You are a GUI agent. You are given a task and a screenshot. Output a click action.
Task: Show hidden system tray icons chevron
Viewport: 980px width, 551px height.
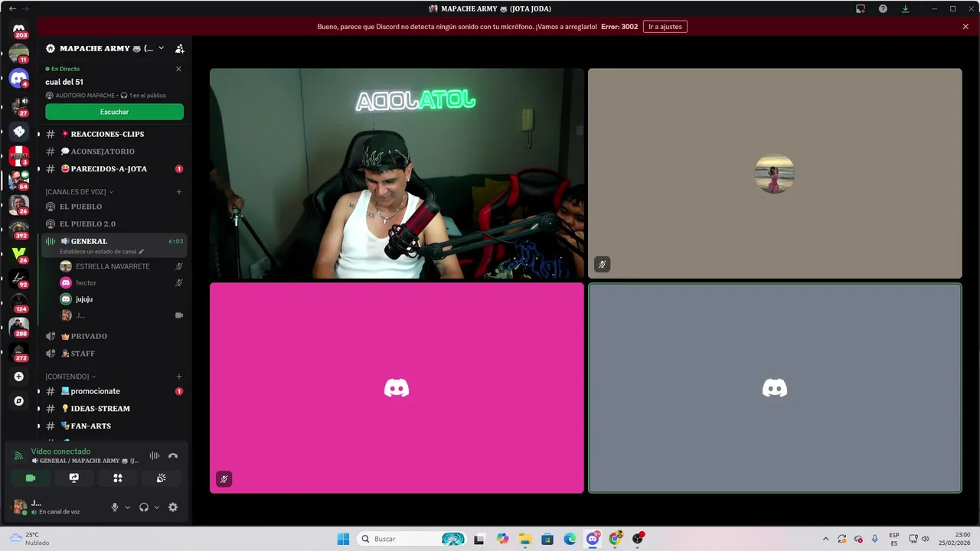pos(825,539)
